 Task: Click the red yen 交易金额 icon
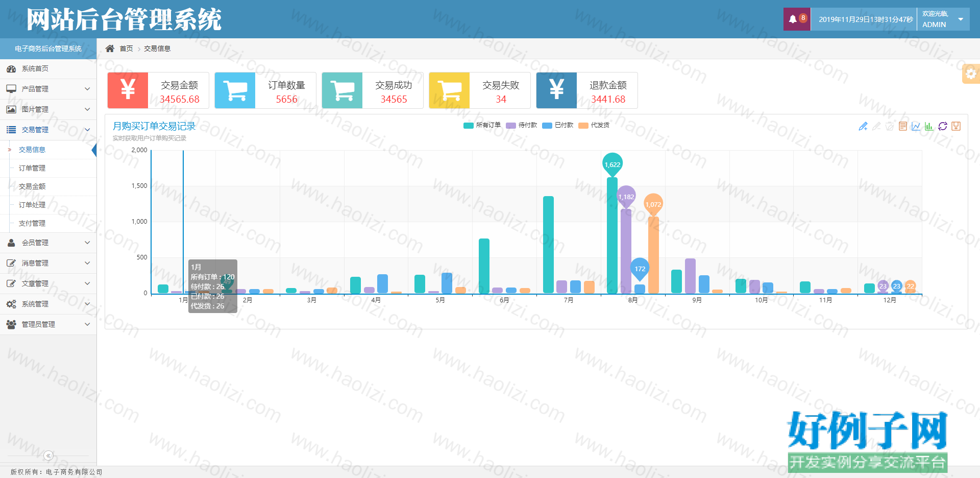tap(128, 90)
